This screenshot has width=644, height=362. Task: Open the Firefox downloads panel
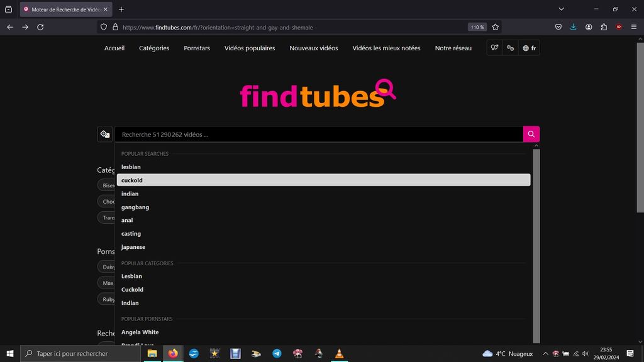tap(574, 27)
